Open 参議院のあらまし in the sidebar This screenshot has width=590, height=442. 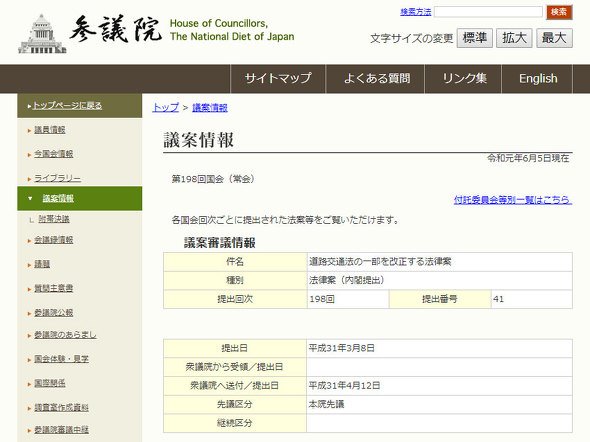65,335
